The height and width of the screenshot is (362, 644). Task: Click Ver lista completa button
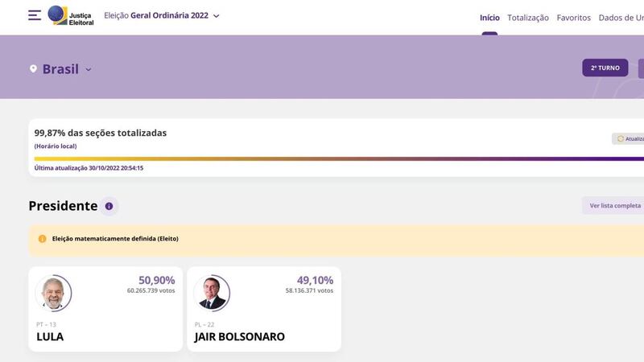coord(613,205)
